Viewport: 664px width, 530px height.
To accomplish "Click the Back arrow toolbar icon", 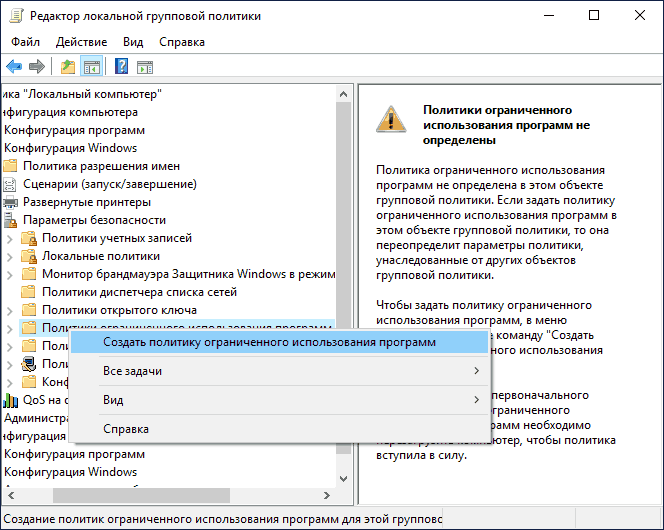I will click(x=14, y=67).
